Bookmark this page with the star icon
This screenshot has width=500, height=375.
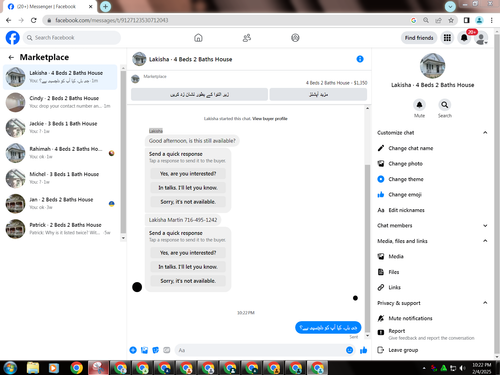click(451, 20)
